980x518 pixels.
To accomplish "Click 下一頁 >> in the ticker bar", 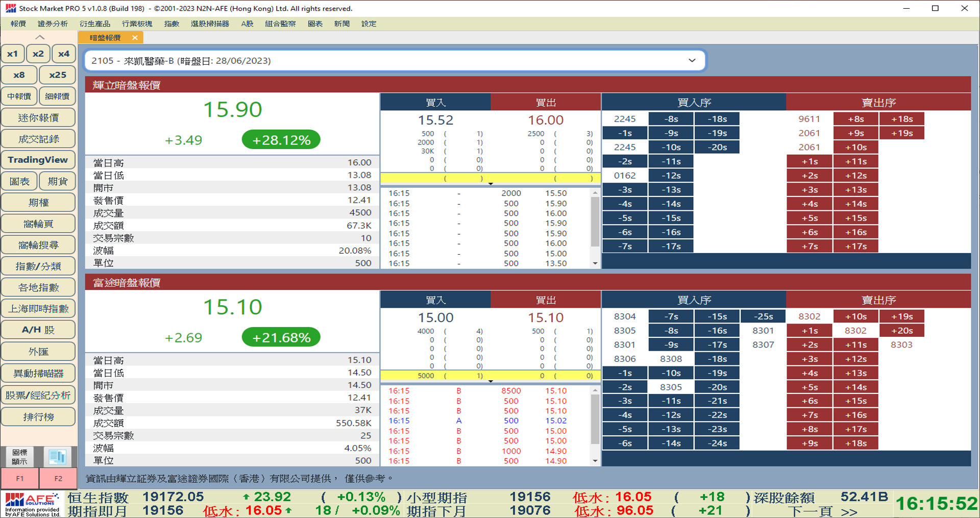I will [x=822, y=511].
